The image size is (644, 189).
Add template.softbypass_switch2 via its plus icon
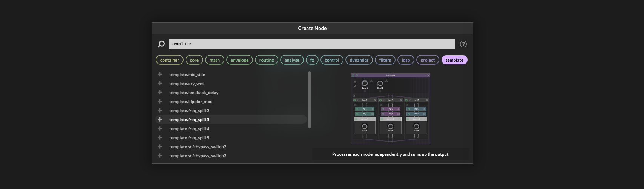point(160,146)
